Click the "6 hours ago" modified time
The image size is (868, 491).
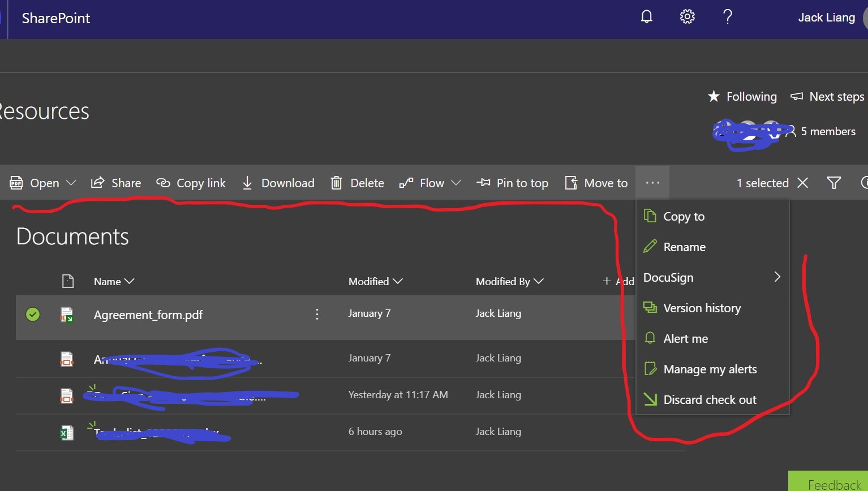(x=375, y=432)
